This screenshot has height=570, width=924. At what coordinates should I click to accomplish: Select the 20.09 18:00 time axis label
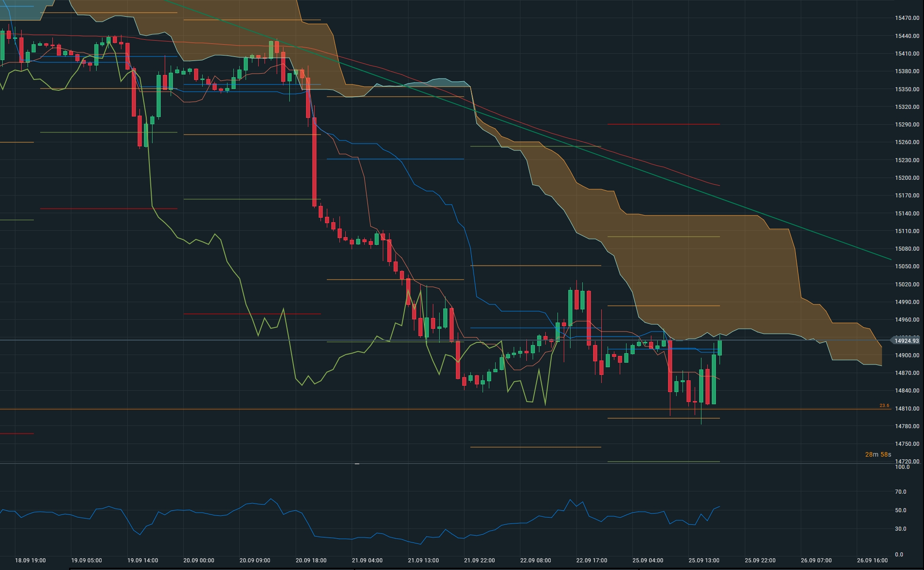[311, 561]
